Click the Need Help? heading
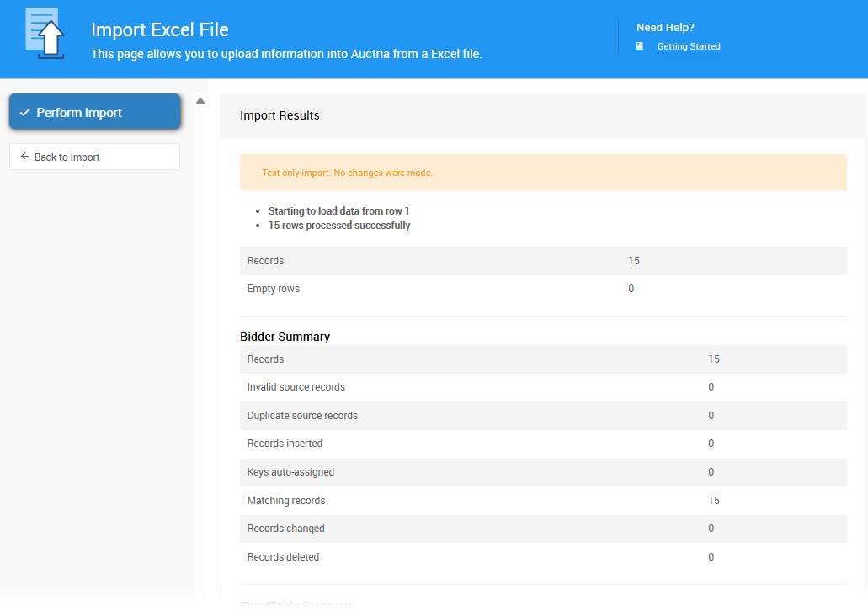This screenshot has height=611, width=868. [666, 27]
